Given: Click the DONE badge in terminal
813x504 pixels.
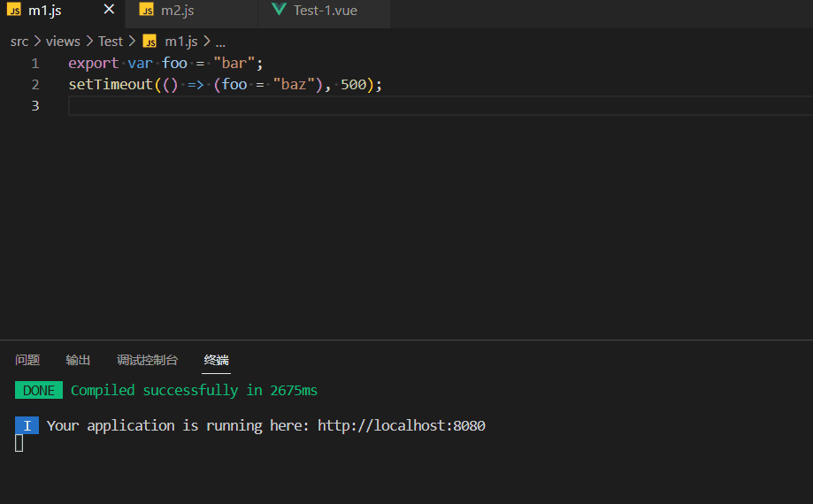Looking at the screenshot, I should pyautogui.click(x=39, y=390).
